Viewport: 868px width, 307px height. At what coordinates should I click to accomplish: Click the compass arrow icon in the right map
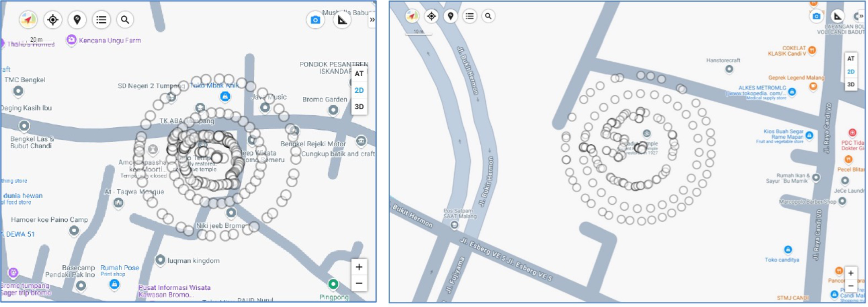[412, 16]
